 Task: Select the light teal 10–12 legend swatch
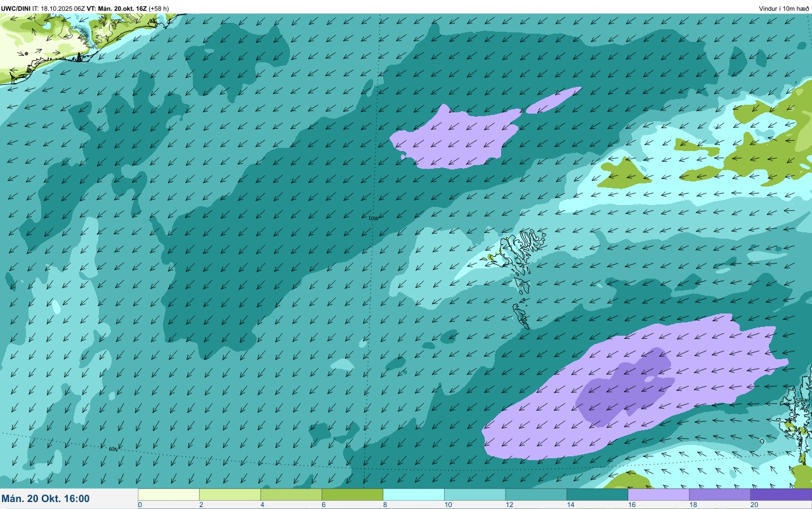click(475, 494)
